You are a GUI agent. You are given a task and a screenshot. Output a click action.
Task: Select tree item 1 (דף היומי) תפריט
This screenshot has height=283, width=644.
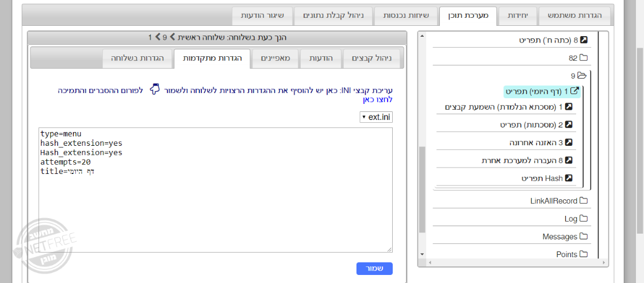pyautogui.click(x=542, y=91)
